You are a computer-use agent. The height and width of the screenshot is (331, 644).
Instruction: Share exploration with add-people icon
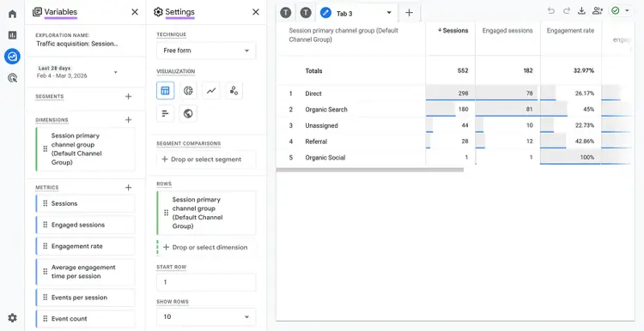[597, 11]
